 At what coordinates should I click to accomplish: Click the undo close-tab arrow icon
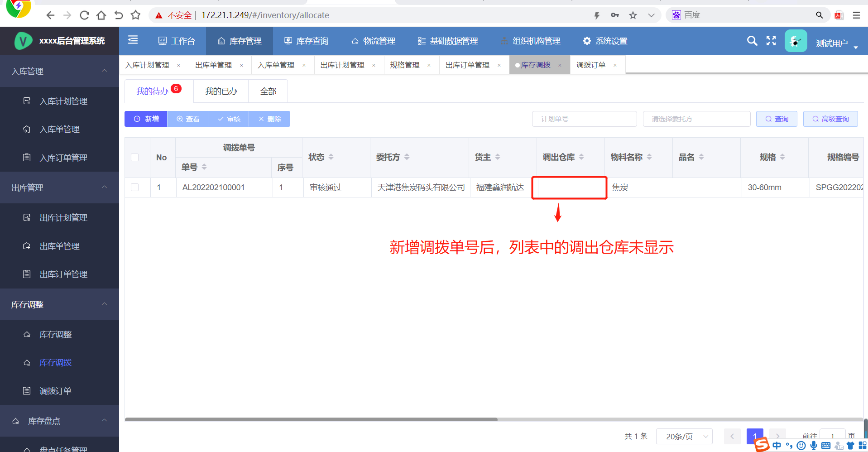tap(119, 15)
